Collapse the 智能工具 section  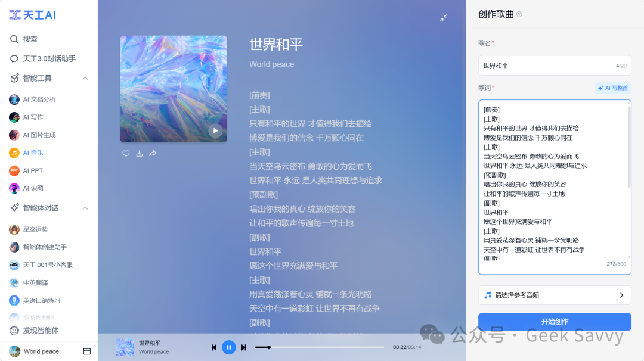85,79
